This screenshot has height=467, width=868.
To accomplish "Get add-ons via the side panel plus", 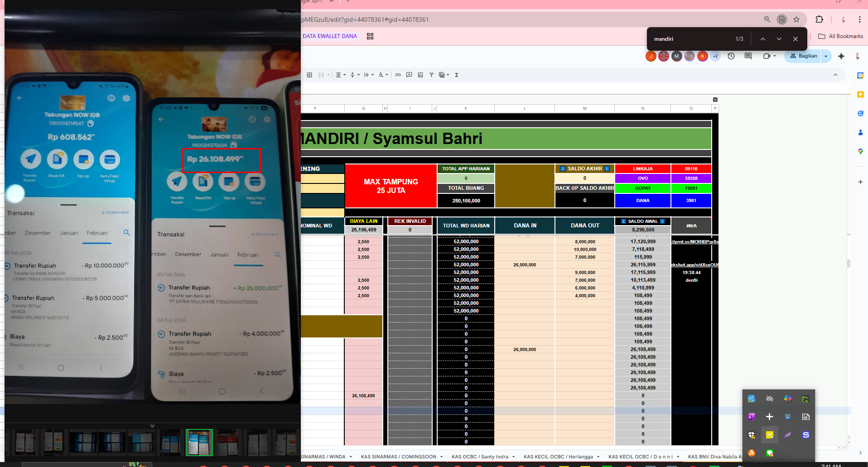I will tap(860, 182).
